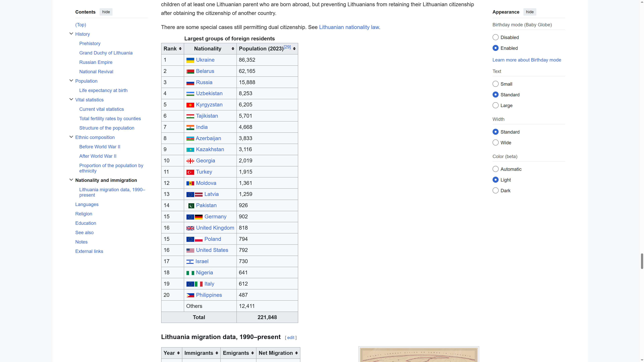Click the Turkey flag icon

click(190, 172)
